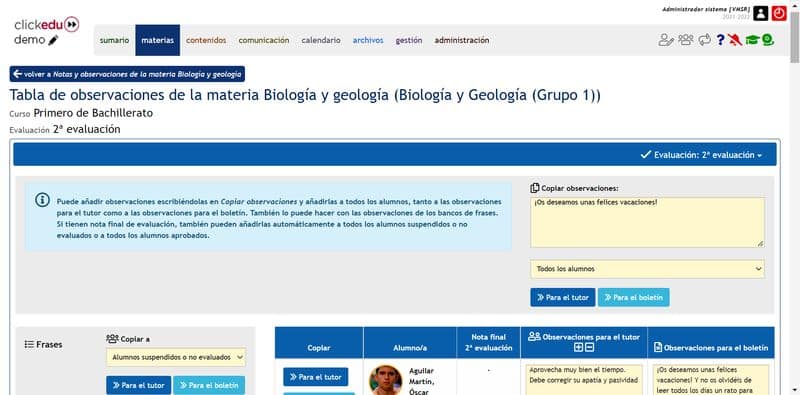Click the user edit pencil icon in toolbar
The width and height of the screenshot is (800, 395).
pos(666,40)
